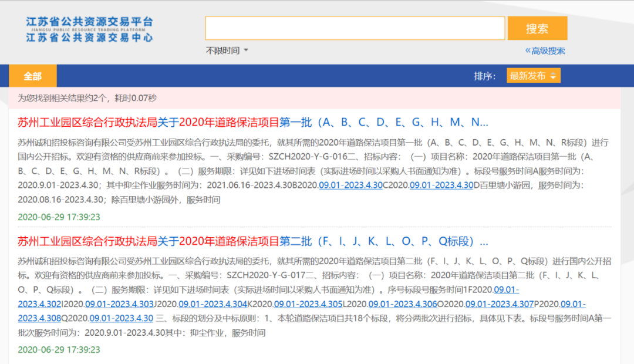Focus the search keyword input box

point(355,28)
